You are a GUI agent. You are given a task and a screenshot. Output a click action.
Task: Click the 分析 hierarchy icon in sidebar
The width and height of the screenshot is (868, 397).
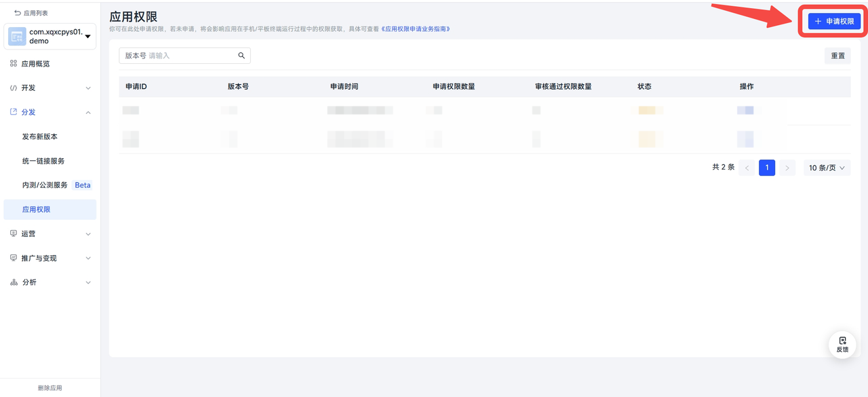pyautogui.click(x=14, y=282)
